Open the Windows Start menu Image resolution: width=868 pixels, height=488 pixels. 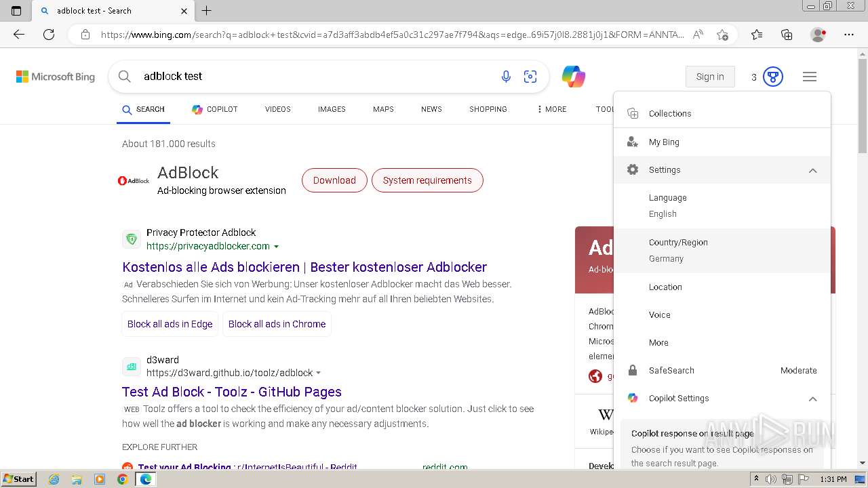(x=18, y=479)
